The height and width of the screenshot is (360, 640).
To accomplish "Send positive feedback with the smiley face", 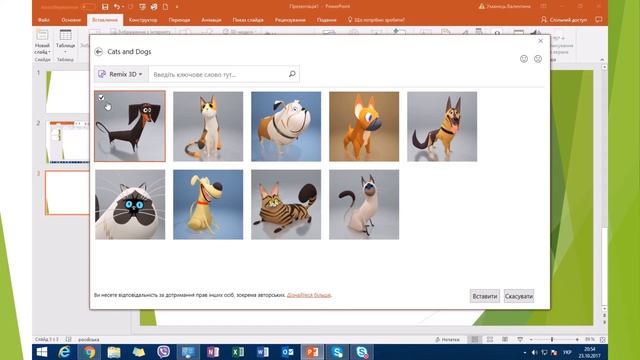I will [x=524, y=59].
